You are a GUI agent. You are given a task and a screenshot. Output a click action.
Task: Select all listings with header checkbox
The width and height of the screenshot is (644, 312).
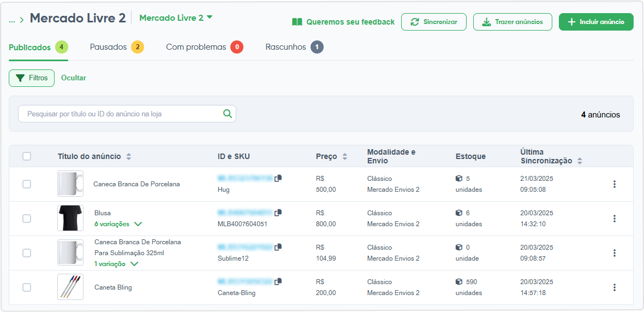coord(27,156)
